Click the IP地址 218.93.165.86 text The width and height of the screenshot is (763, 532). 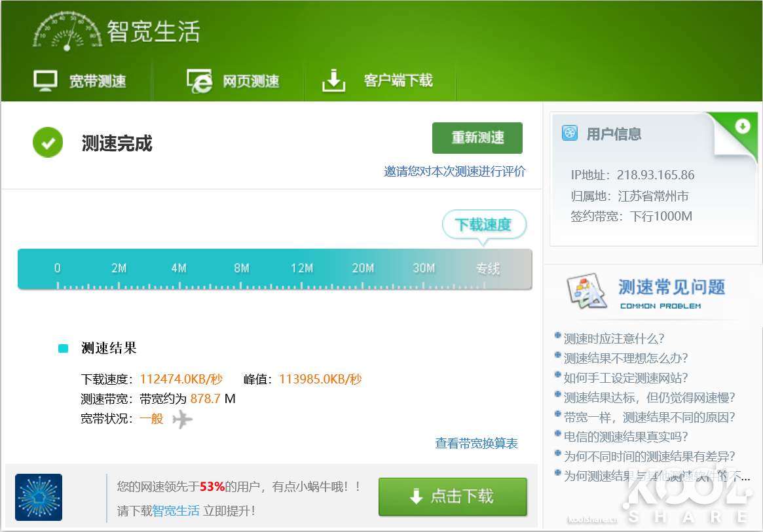pyautogui.click(x=633, y=175)
